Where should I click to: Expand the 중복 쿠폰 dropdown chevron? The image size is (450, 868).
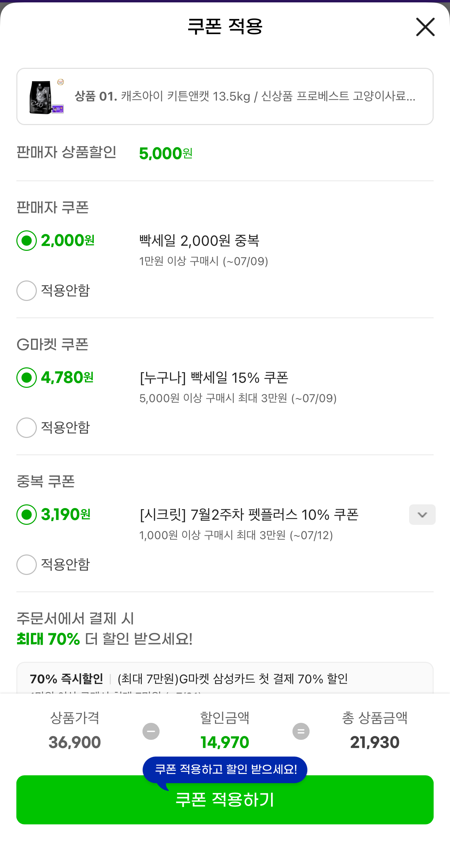pos(422,515)
